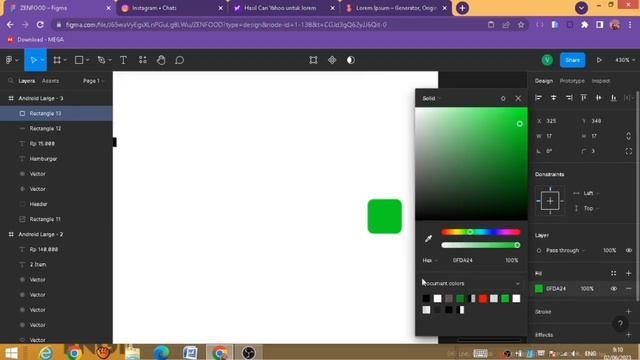Image resolution: width=640 pixels, height=360 pixels.
Task: Open the Windows Start button
Action: click(11, 353)
